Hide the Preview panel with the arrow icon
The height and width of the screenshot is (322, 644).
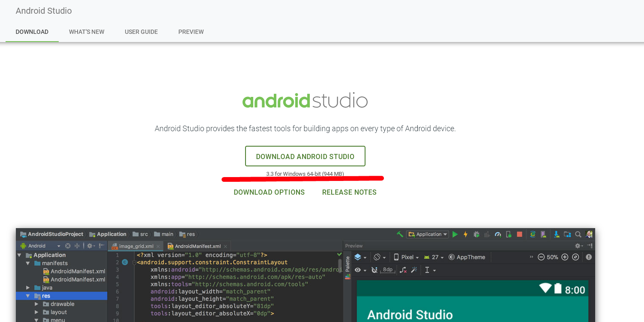tap(590, 246)
